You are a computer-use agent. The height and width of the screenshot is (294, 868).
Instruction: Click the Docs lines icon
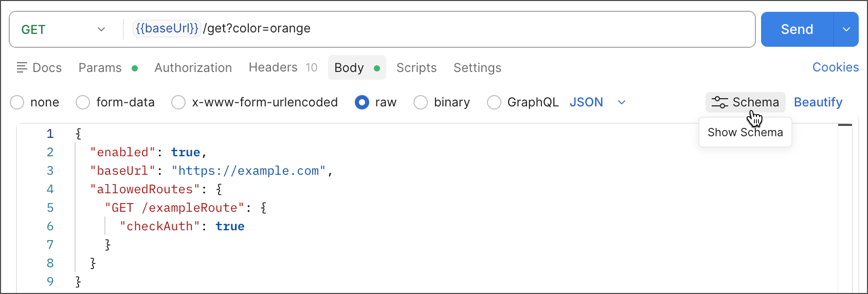point(22,67)
